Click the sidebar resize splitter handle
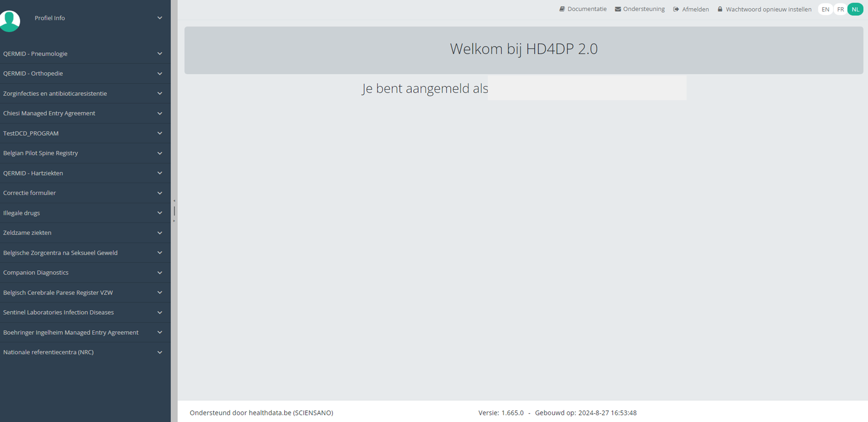The width and height of the screenshot is (868, 422). [x=174, y=211]
